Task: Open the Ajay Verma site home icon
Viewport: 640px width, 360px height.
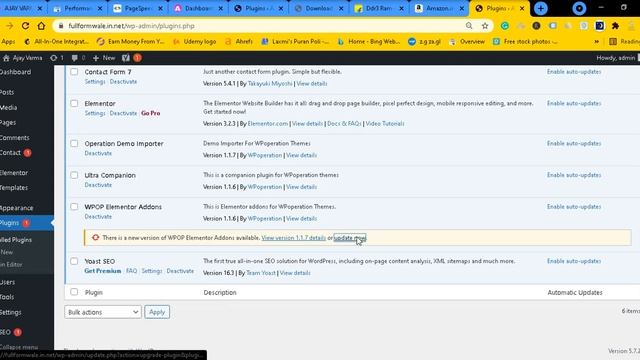Action: click(6, 58)
